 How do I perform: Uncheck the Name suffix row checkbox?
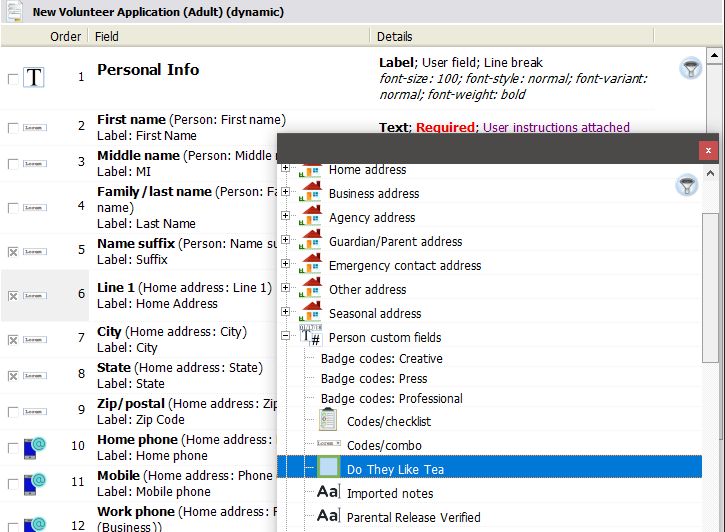tap(13, 251)
